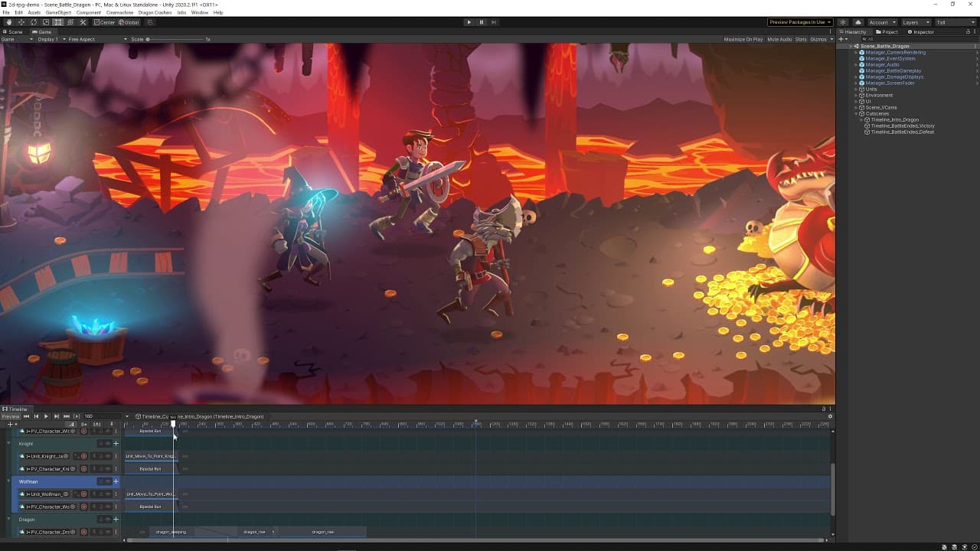Switch to the Scene tab
The height and width of the screenshot is (551, 980).
click(13, 32)
